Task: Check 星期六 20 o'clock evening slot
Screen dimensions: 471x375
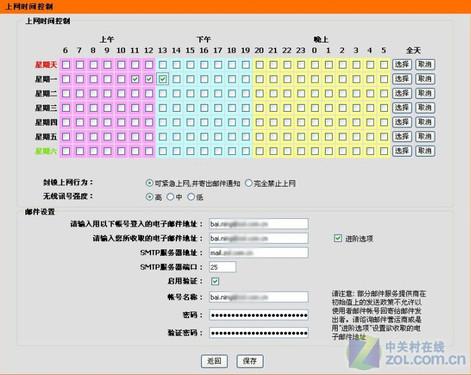Action: [x=259, y=151]
